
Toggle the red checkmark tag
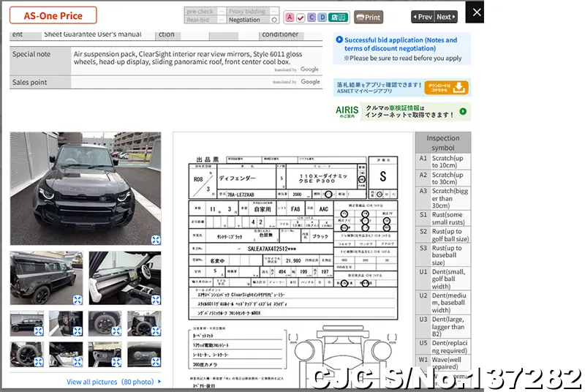(x=301, y=18)
